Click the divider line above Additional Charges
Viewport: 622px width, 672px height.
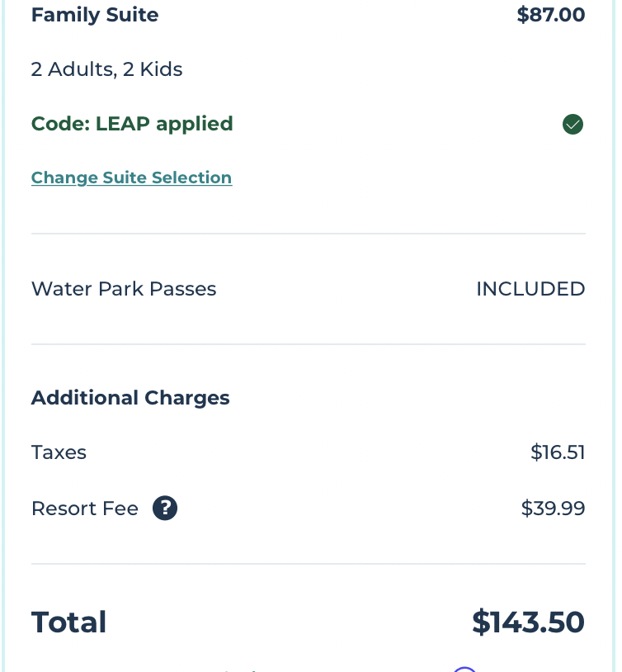tap(309, 343)
